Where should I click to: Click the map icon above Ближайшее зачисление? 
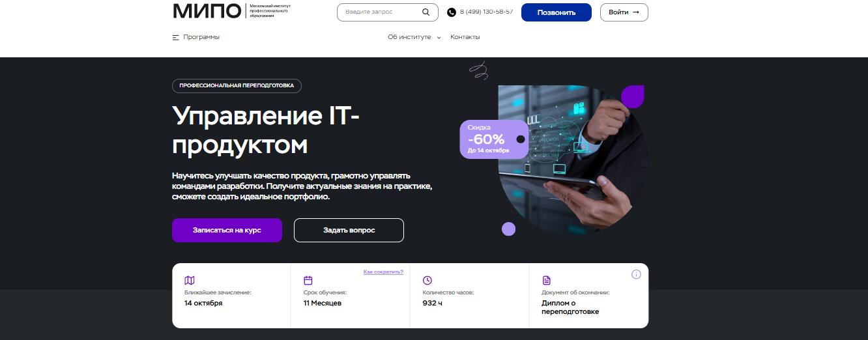point(190,280)
